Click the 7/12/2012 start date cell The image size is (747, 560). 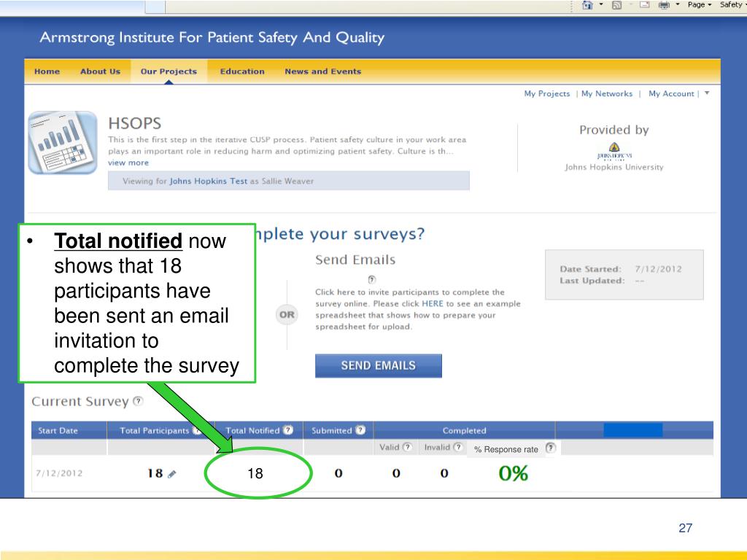pyautogui.click(x=59, y=473)
